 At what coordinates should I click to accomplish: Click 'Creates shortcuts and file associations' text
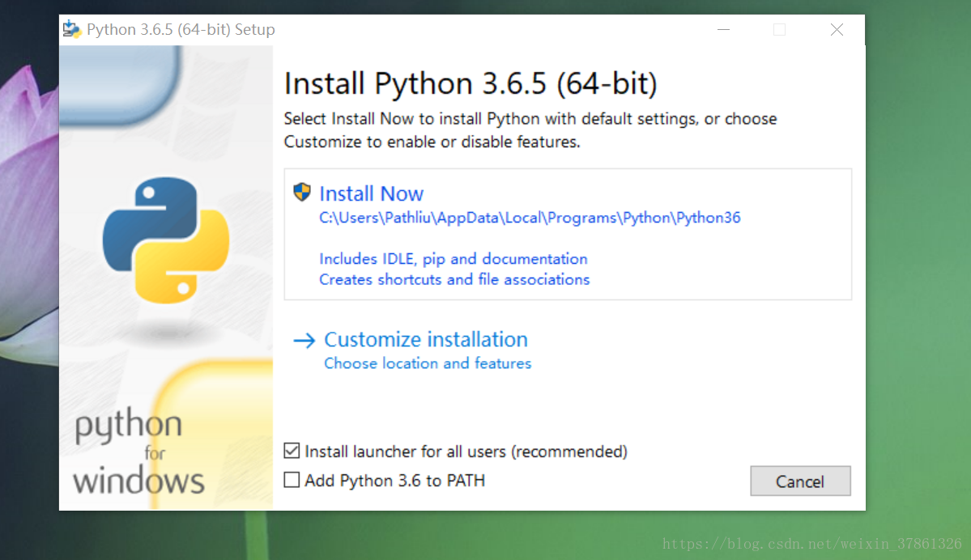454,280
